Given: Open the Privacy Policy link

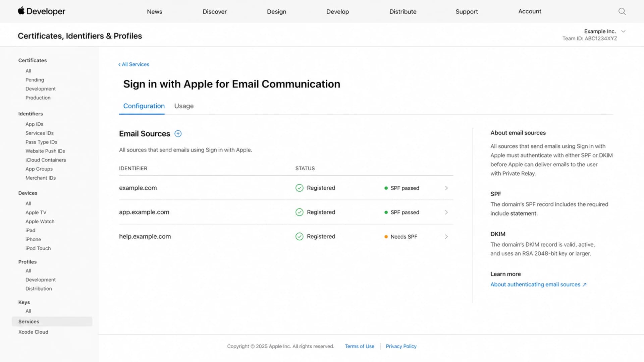Looking at the screenshot, I should (401, 346).
